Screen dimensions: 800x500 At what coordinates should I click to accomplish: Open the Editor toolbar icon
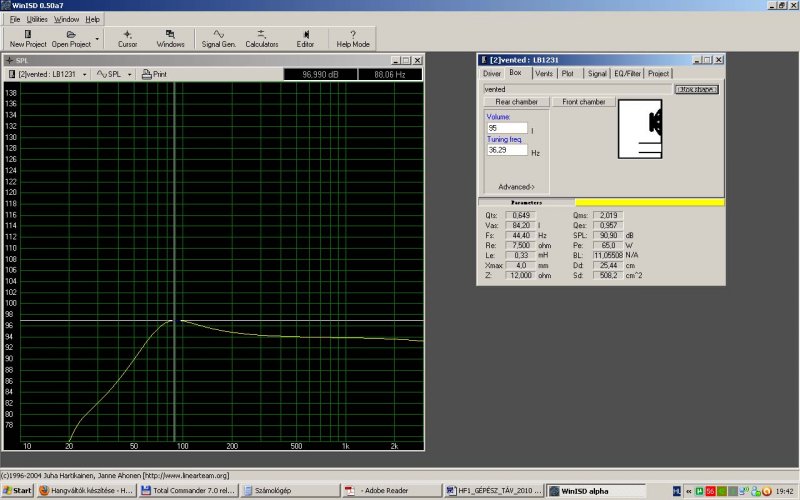point(305,38)
